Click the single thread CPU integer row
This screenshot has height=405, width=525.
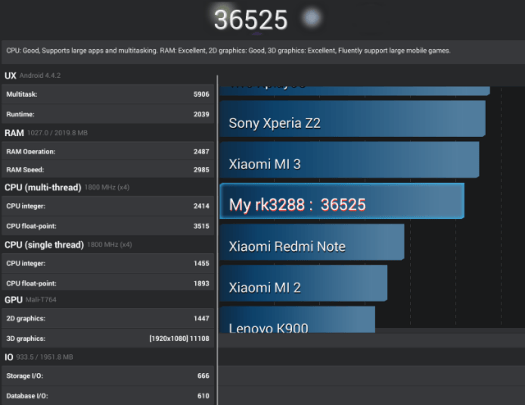108,263
